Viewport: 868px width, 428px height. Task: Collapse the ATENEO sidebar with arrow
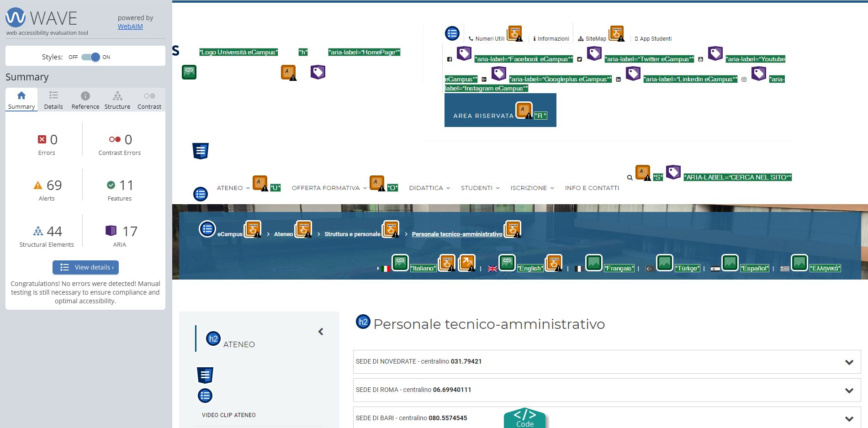pos(321,332)
